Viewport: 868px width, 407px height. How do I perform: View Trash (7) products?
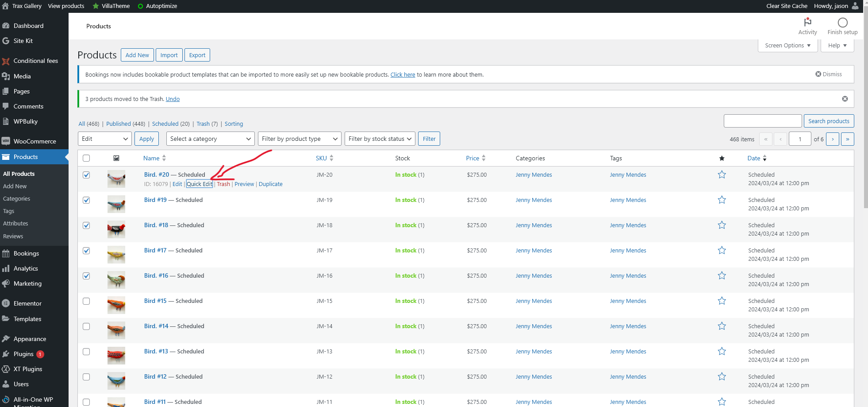click(207, 124)
